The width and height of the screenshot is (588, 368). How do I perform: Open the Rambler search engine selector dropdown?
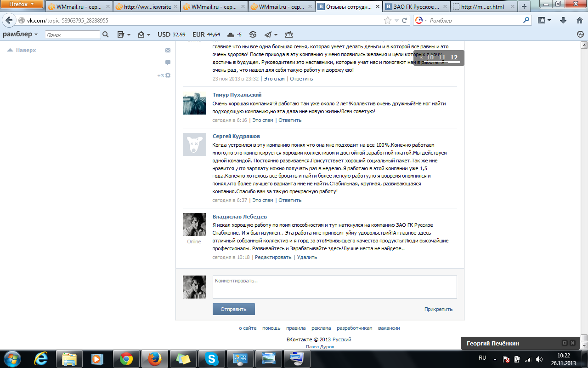421,20
